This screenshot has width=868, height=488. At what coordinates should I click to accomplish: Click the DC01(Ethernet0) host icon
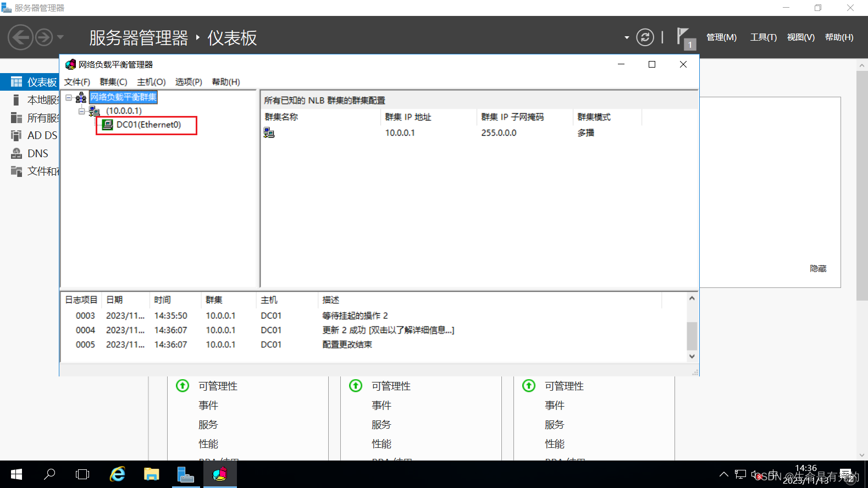[108, 125]
